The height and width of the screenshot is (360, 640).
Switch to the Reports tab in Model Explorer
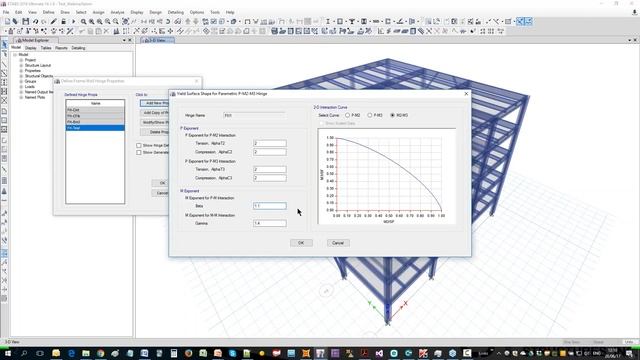point(61,48)
